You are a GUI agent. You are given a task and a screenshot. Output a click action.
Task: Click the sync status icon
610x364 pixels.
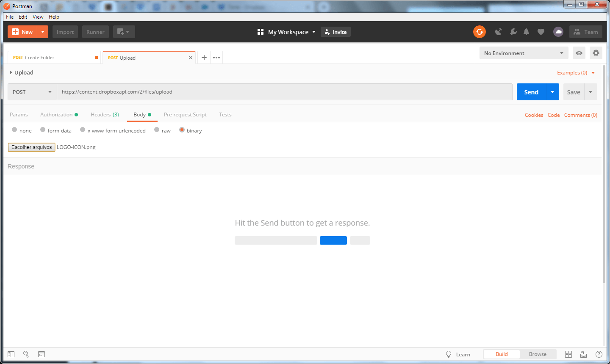[x=480, y=32]
